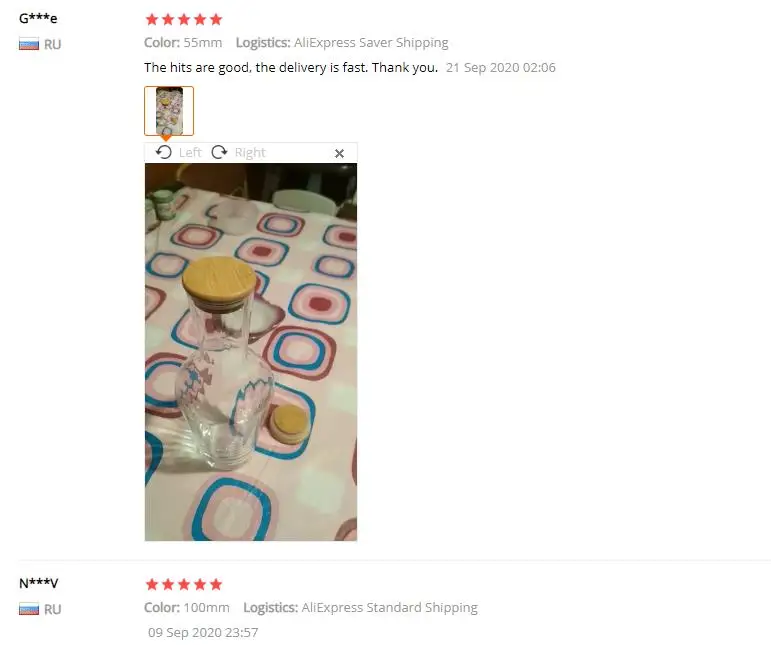The width and height of the screenshot is (771, 645).
Task: Click the rotate Right arrow icon
Action: click(x=219, y=152)
